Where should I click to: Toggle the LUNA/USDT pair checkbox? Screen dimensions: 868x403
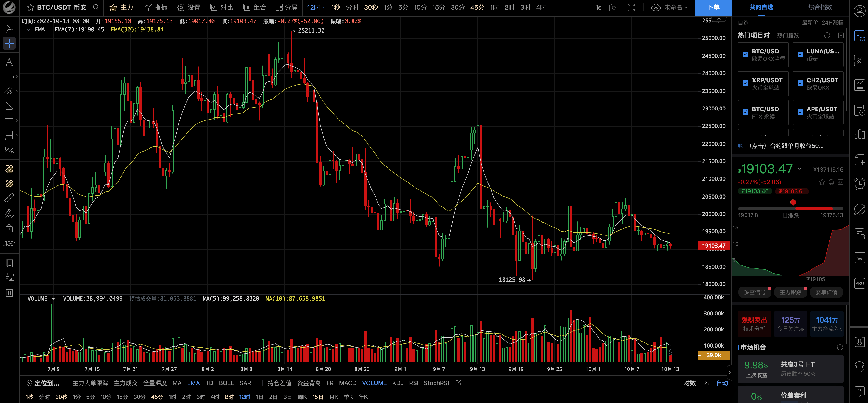pos(800,54)
